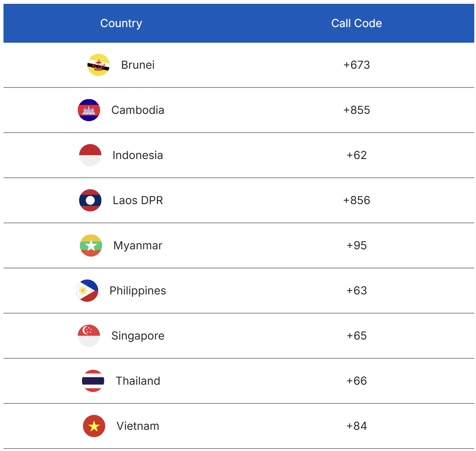Click the Vietnam flag icon
Viewport: 476px width, 451px height.
(94, 426)
